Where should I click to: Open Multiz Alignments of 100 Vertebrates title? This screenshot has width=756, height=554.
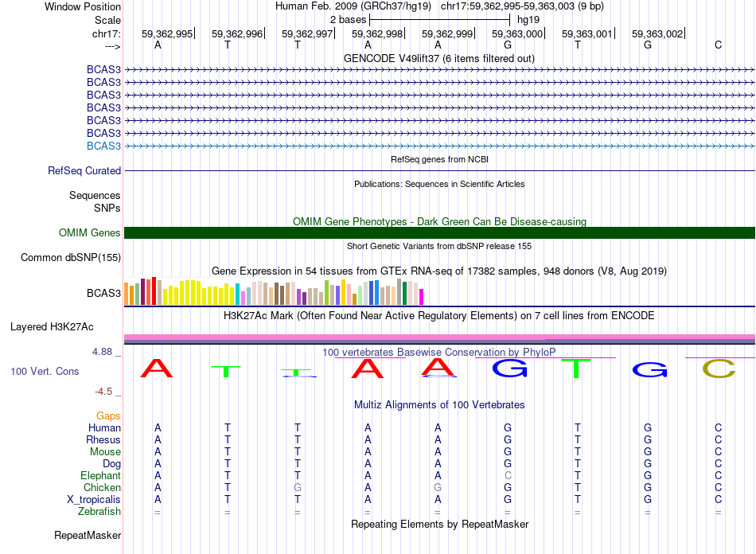439,404
